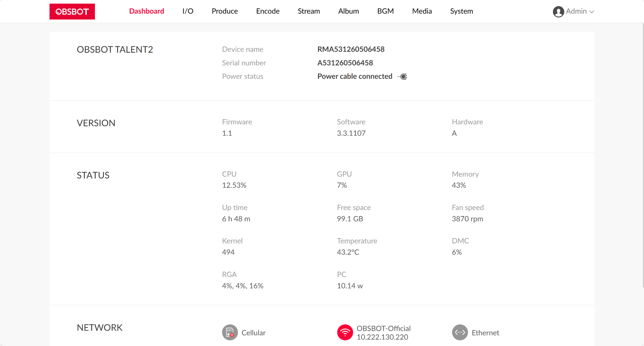Switch to the I/O tab
Image resolution: width=644 pixels, height=346 pixels.
tap(188, 11)
